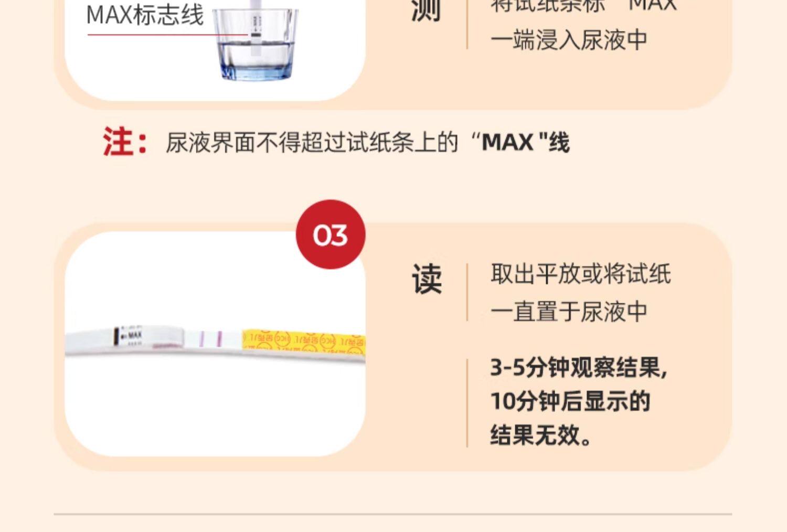This screenshot has width=787, height=532.
Task: Click the text 10分钟后显示的
Action: coord(570,401)
